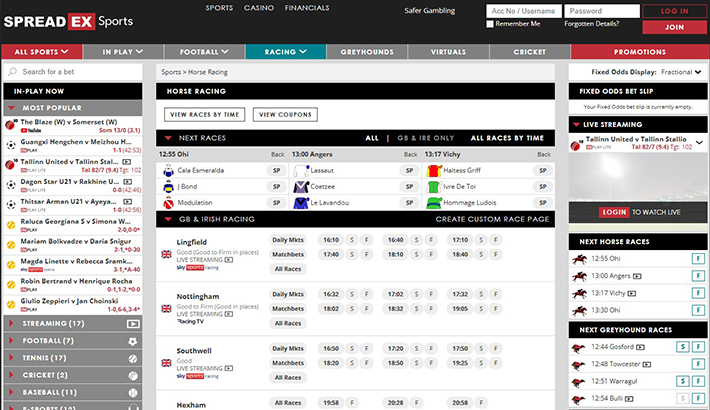Open the Fixed Odds Display Fractional dropdown
Viewport: 710px width, 410px height.
tap(681, 72)
